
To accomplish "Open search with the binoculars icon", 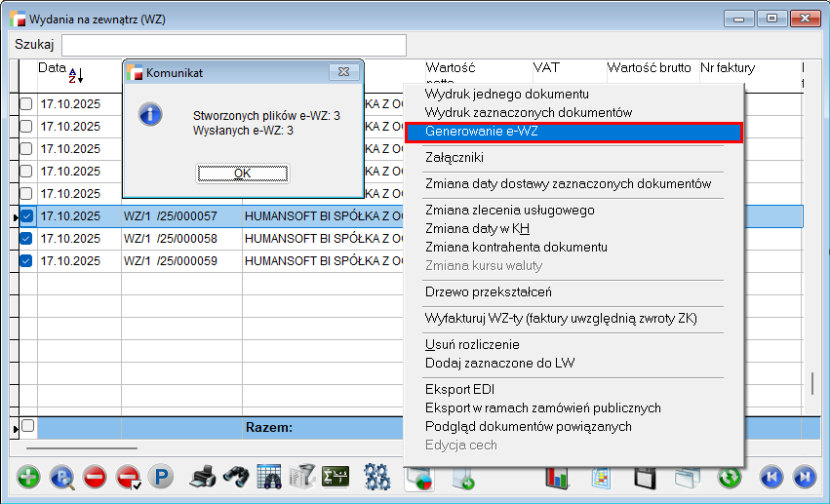I will (x=235, y=477).
